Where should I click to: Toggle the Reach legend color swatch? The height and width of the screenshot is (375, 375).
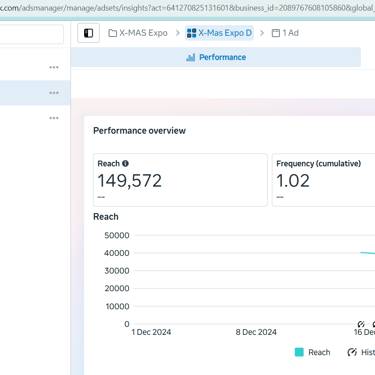click(299, 352)
